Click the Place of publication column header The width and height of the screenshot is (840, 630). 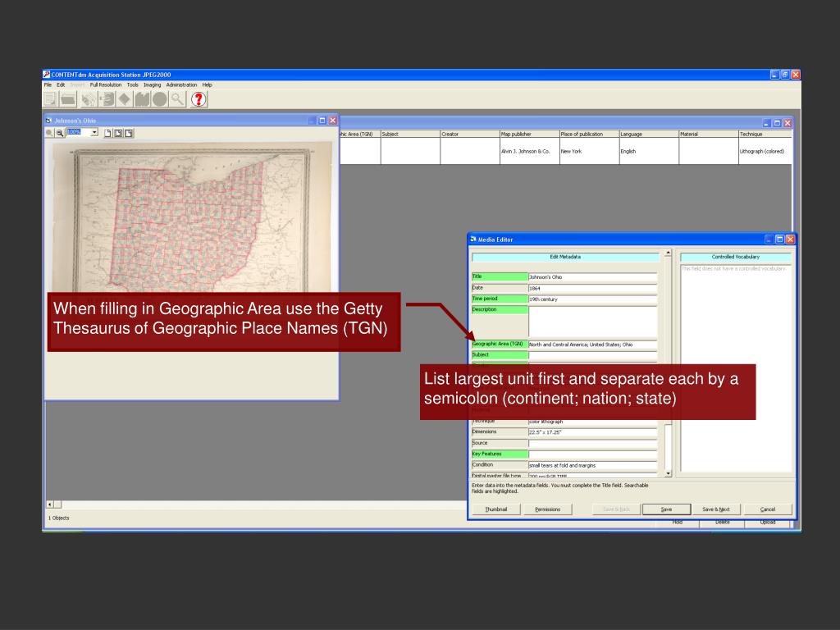(589, 134)
